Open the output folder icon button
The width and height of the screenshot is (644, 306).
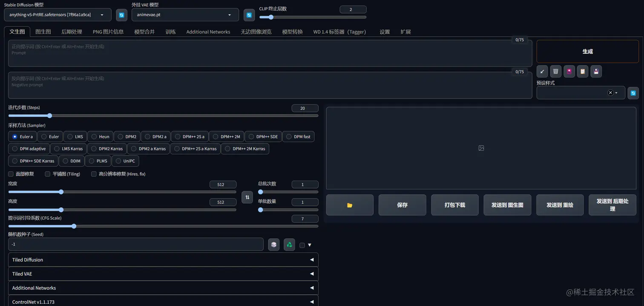point(350,205)
